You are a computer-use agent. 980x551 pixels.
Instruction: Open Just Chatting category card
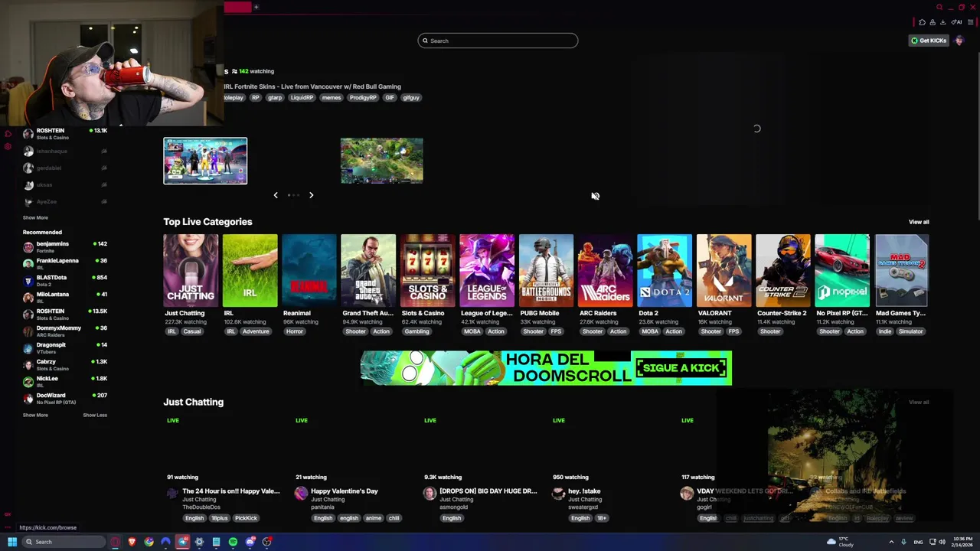pyautogui.click(x=191, y=271)
